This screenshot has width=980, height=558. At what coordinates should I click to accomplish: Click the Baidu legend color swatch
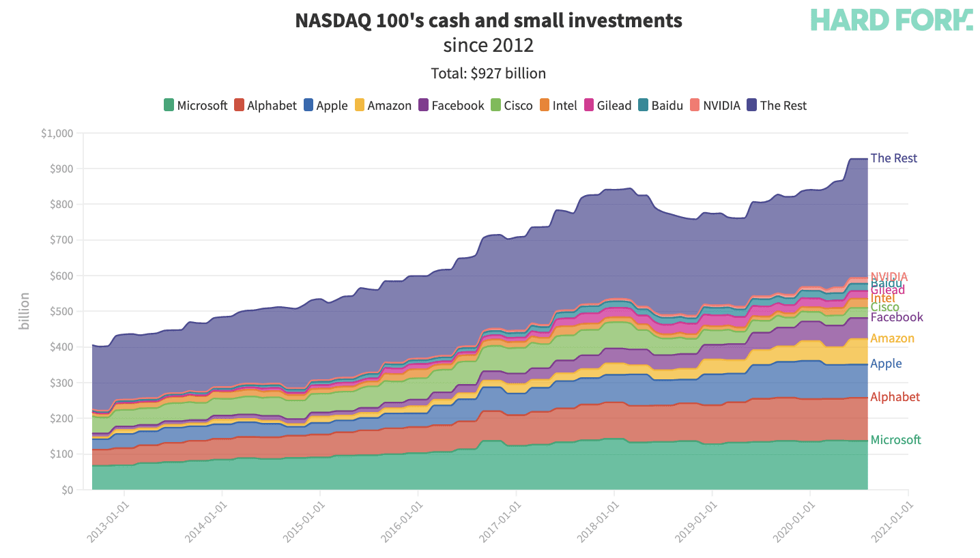(643, 105)
